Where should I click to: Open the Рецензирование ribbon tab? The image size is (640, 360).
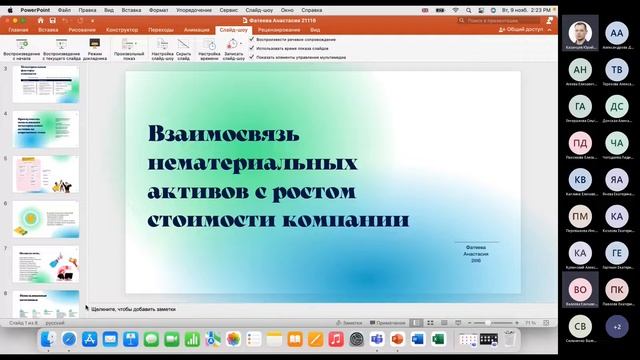click(x=279, y=30)
